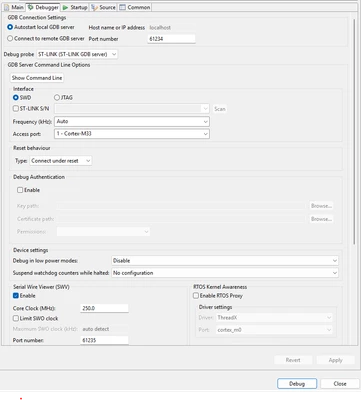Enable the RTOS Proxy checkbox

[x=196, y=296]
